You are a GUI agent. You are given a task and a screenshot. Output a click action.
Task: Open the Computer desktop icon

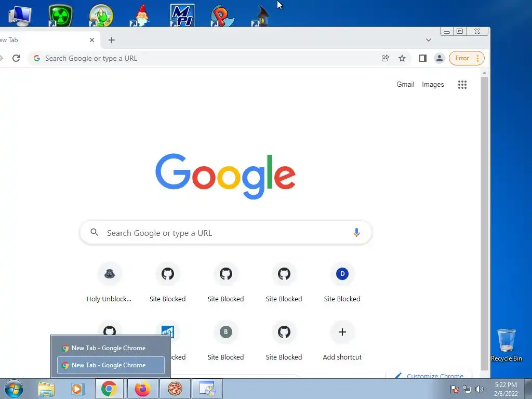[20, 15]
